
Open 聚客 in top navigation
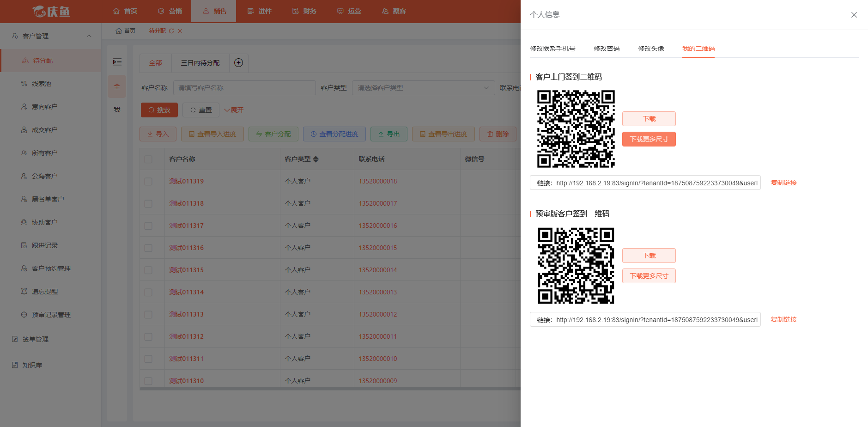(394, 11)
